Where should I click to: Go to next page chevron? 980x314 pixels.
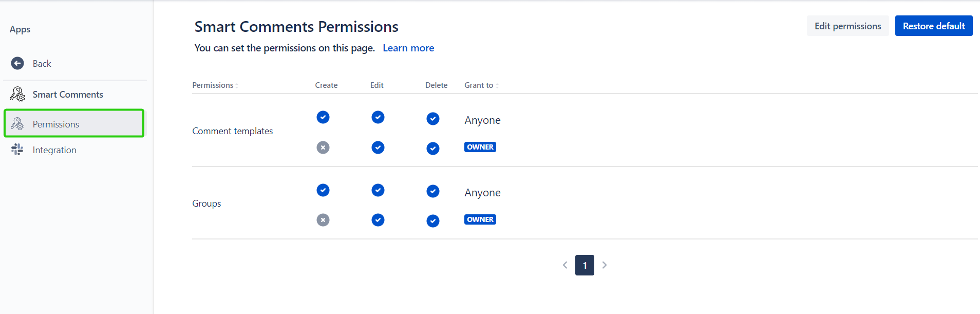click(x=605, y=265)
